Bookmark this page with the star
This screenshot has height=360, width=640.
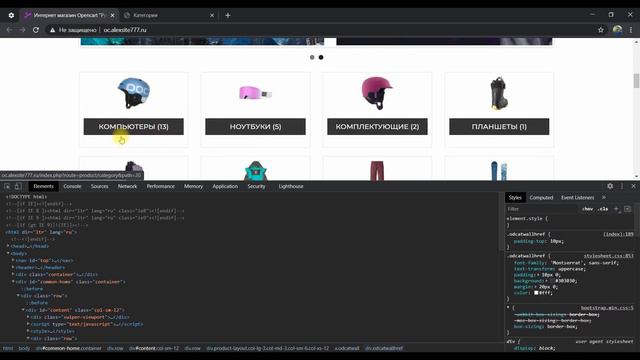point(601,30)
